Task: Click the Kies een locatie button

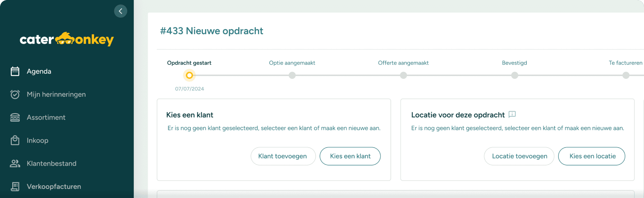Action: point(592,156)
